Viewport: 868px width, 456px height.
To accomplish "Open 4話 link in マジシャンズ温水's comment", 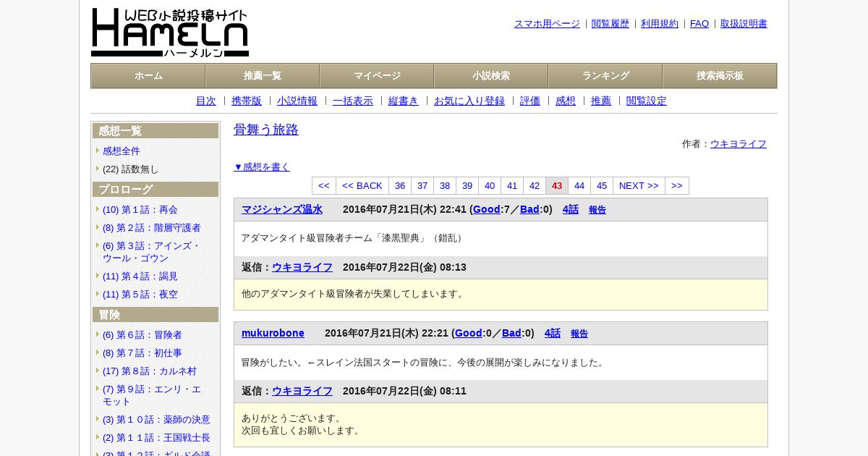I will pos(571,209).
